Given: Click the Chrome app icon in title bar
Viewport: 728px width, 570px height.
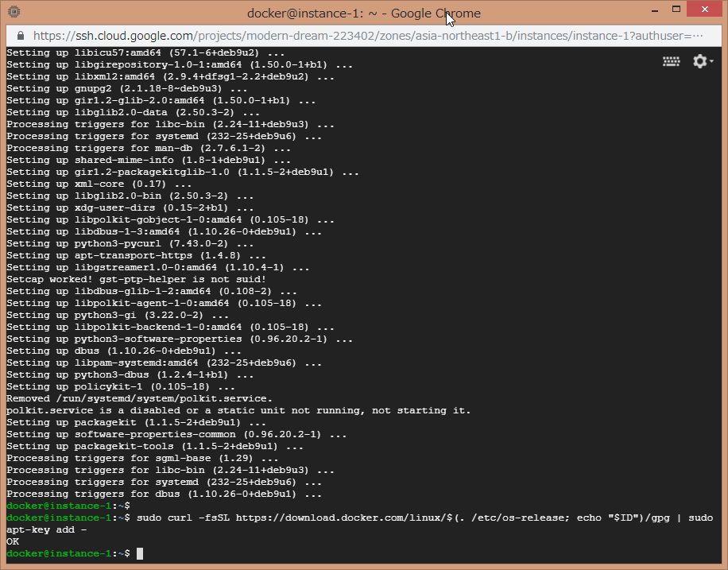Looking at the screenshot, I should click(14, 12).
